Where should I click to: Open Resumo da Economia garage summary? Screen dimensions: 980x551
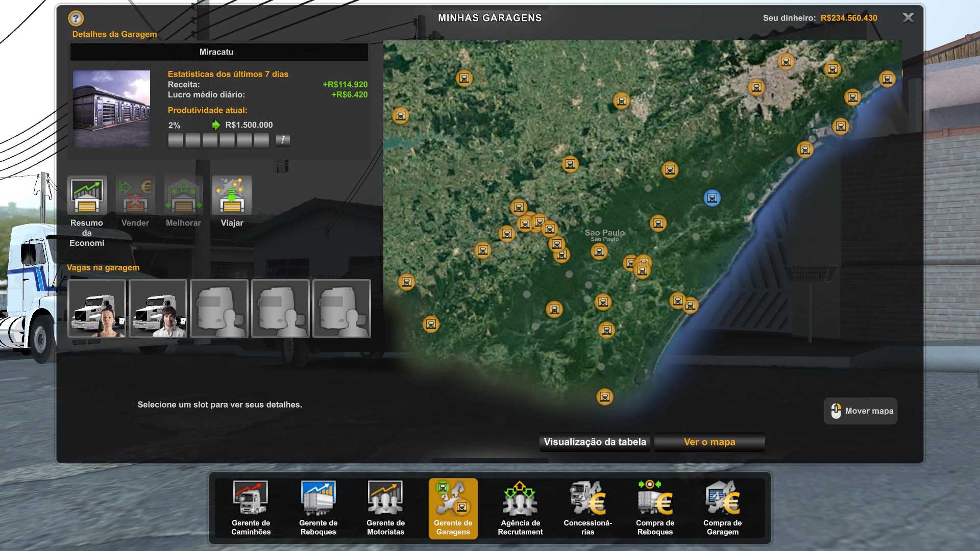87,195
